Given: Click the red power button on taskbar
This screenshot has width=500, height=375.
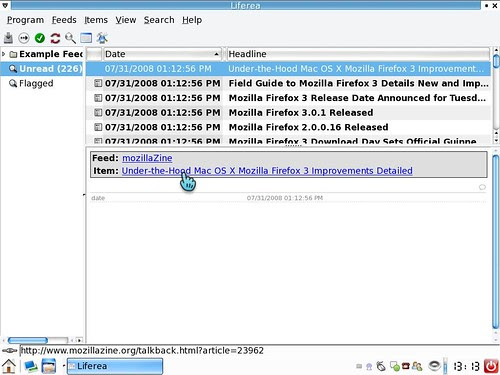Looking at the screenshot, I should pos(491,366).
